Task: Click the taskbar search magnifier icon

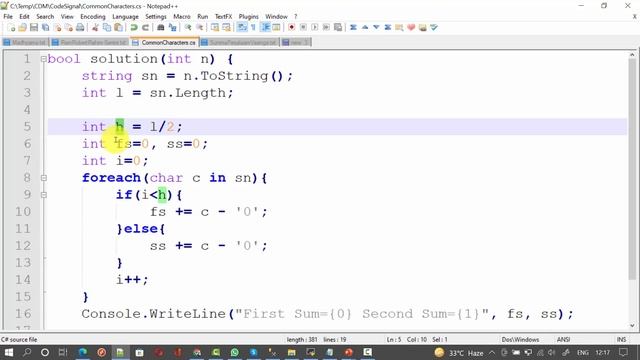Action: coord(27,352)
